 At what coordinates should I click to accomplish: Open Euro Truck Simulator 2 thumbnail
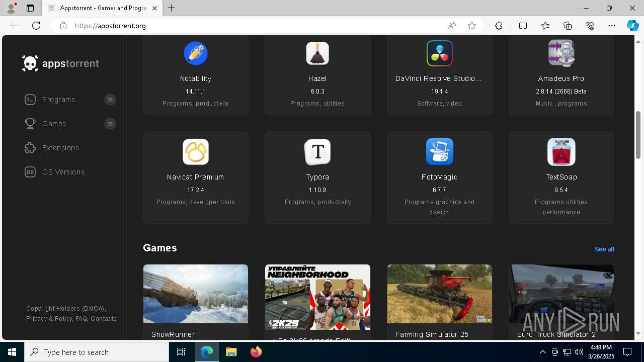[x=561, y=294]
